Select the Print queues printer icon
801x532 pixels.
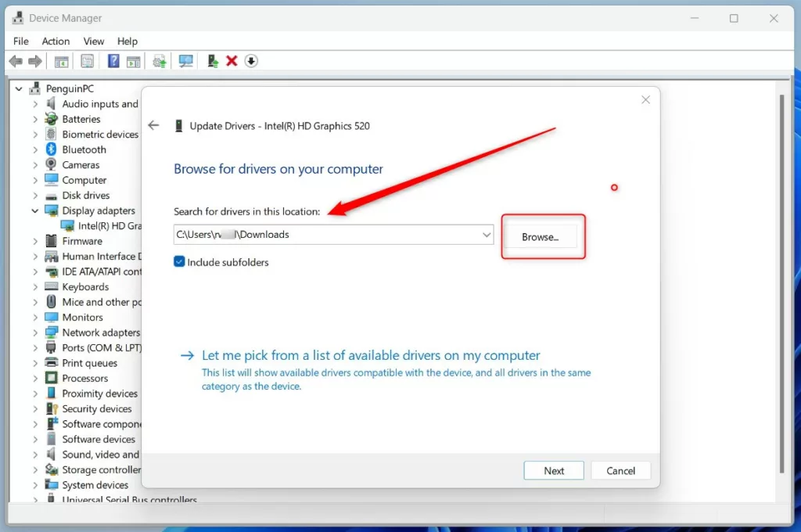click(x=51, y=362)
